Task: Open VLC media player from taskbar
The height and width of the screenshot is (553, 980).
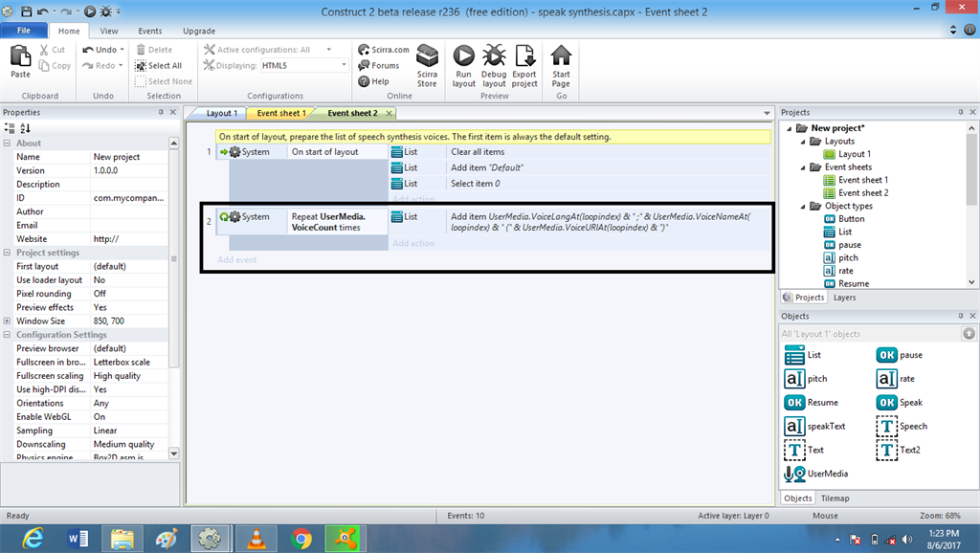Action: 256,539
